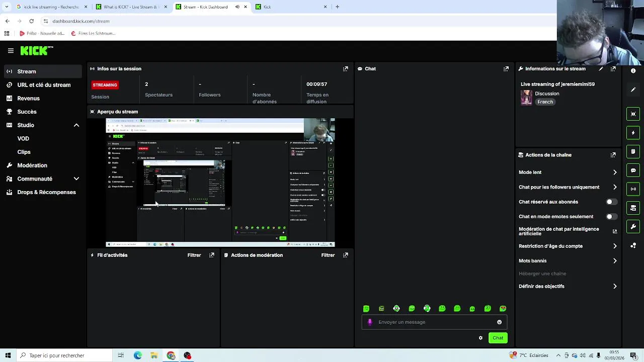
Task: Click the pencil icon in right rail
Action: click(x=633, y=89)
